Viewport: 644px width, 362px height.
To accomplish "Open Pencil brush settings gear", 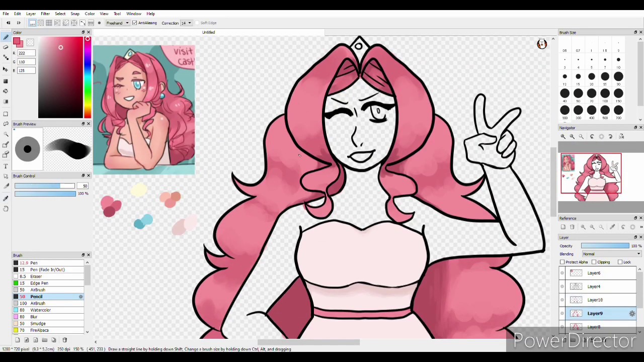I will [x=80, y=297].
